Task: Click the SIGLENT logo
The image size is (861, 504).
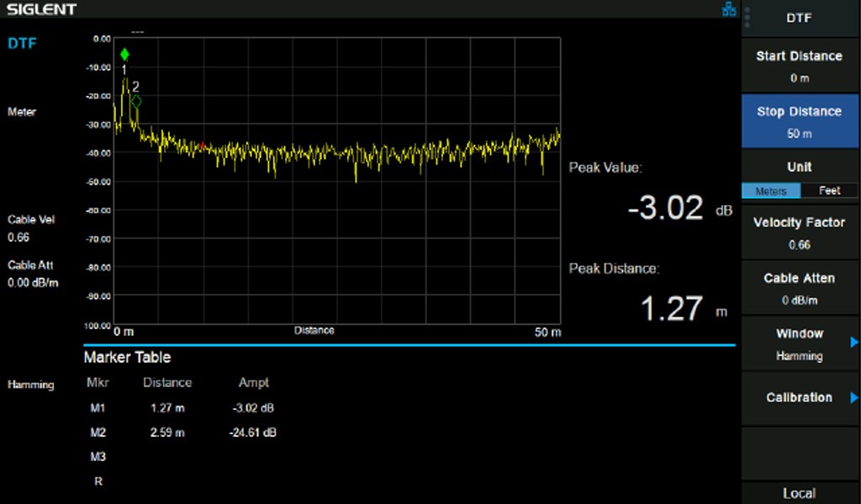Action: tap(42, 9)
